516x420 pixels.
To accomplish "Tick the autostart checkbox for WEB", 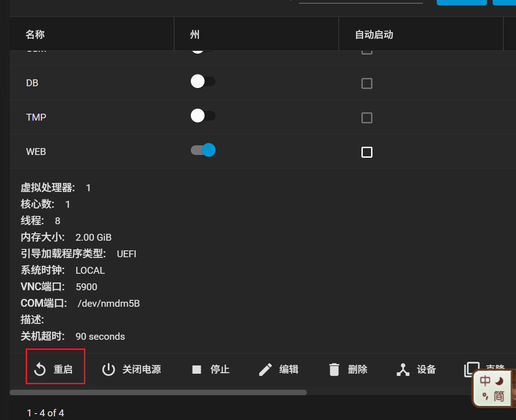I will (367, 152).
